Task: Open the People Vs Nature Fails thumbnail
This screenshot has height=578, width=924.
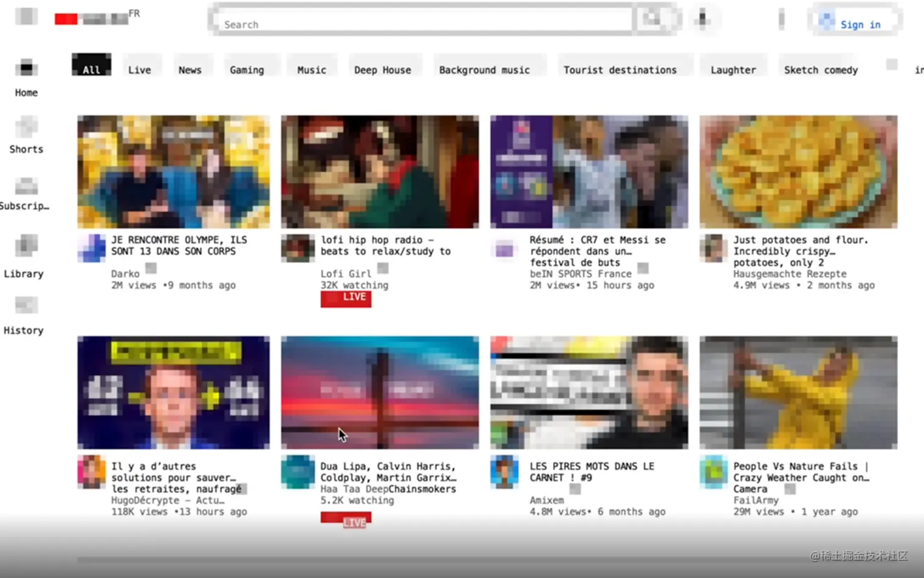Action: [799, 393]
